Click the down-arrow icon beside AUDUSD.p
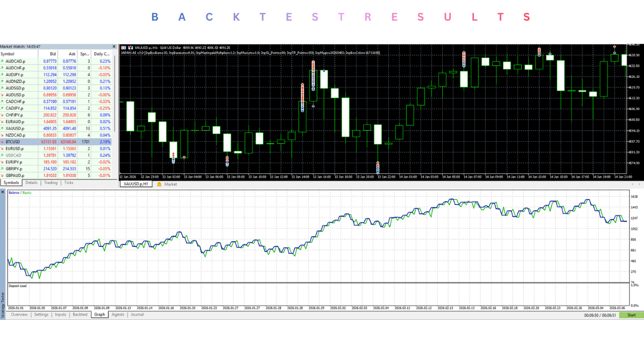The width and height of the screenshot is (644, 362). click(x=2, y=95)
